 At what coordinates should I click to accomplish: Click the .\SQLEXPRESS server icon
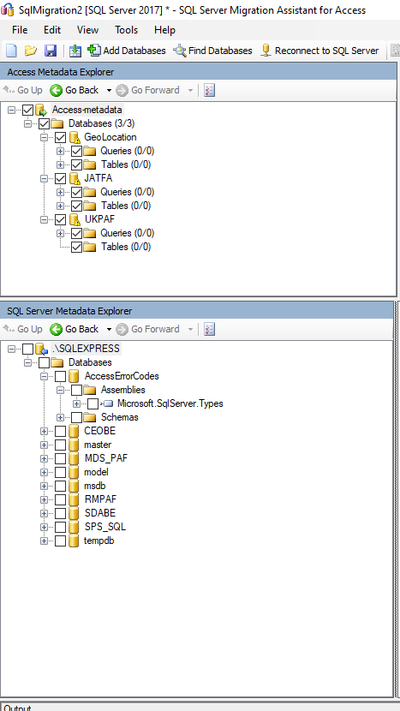pyautogui.click(x=41, y=349)
